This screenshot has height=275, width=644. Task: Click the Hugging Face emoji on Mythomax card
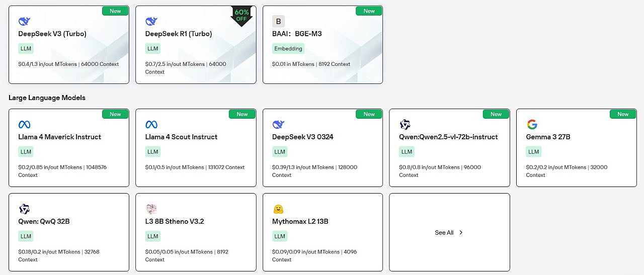tap(278, 209)
